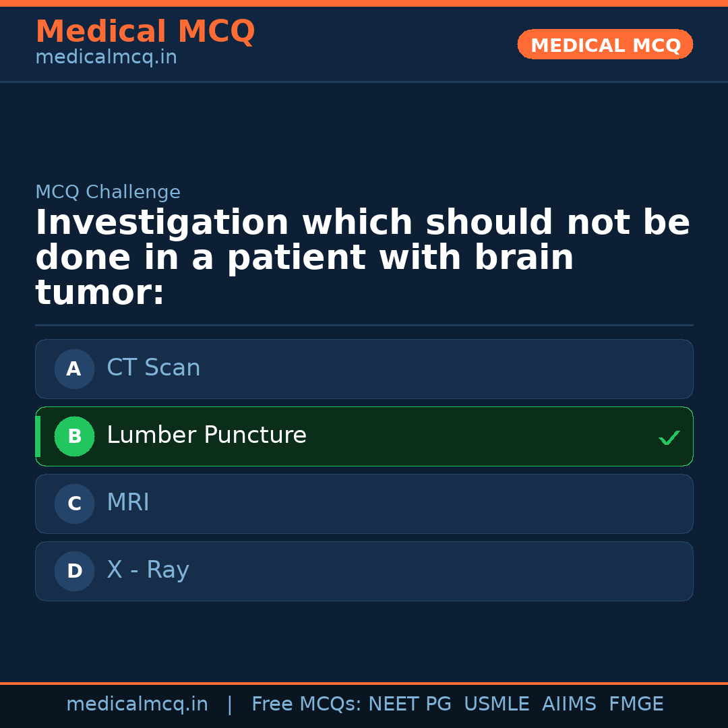Click the letter A option circle
Viewport: 728px width, 728px height.
point(74,369)
